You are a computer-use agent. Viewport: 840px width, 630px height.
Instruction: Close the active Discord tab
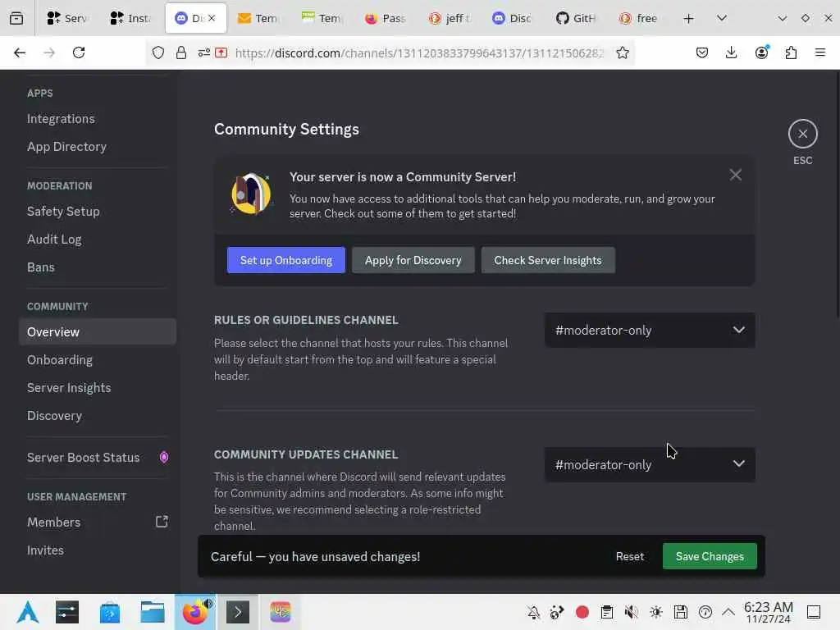pyautogui.click(x=212, y=18)
